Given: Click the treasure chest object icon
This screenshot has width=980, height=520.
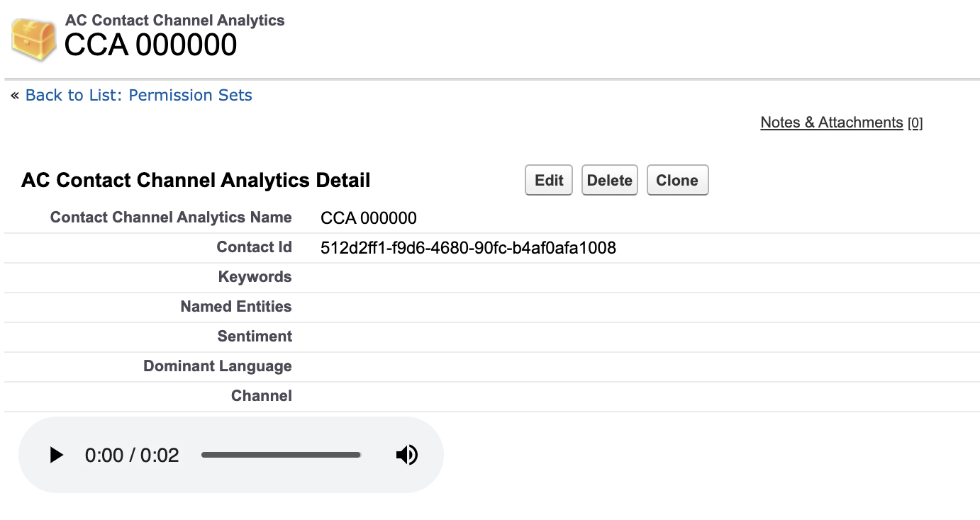Looking at the screenshot, I should 33,40.
